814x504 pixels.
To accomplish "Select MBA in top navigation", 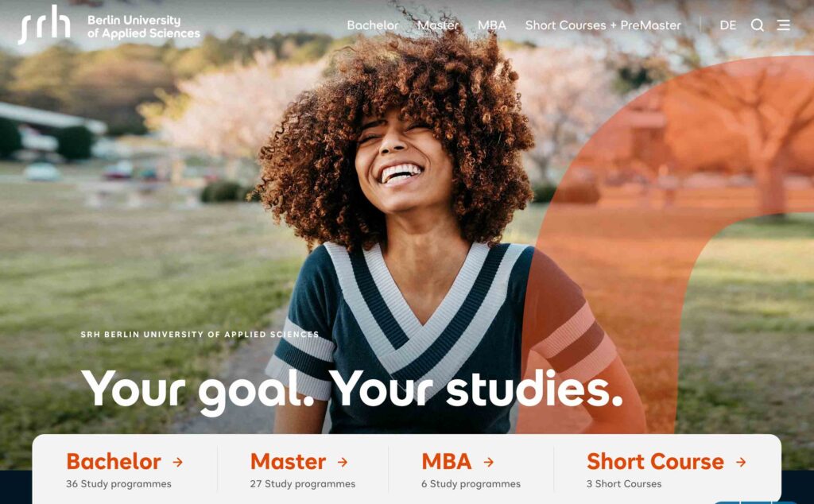I will click(x=491, y=25).
